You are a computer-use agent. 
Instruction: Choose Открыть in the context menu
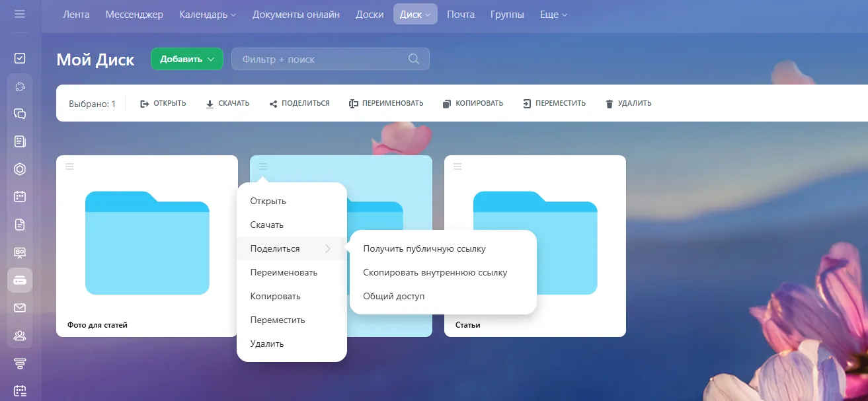(292, 201)
